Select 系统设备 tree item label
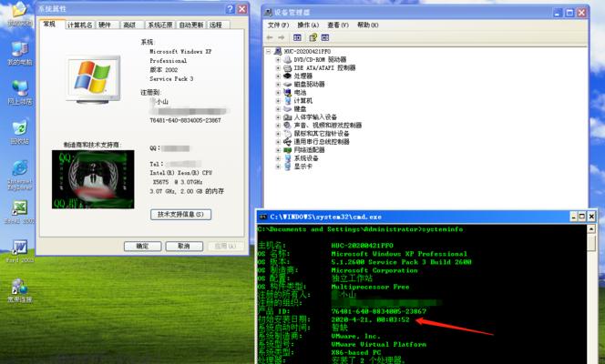This screenshot has width=605, height=364. [x=306, y=158]
